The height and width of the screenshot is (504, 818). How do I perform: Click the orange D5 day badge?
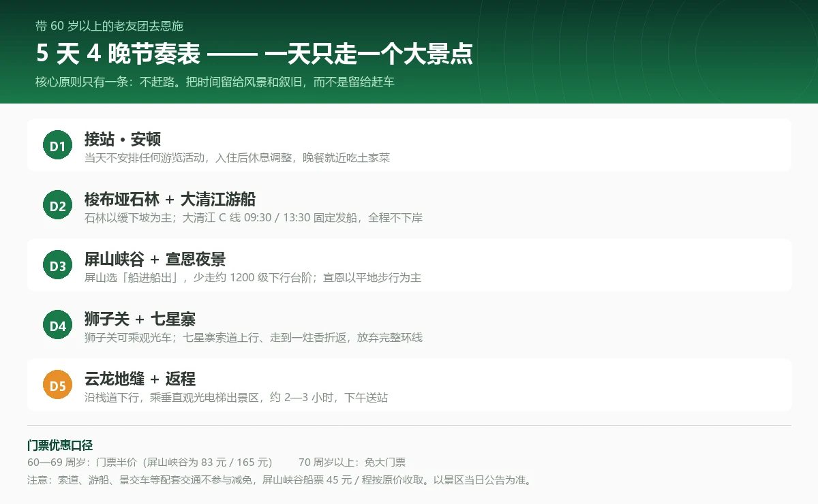click(x=58, y=385)
